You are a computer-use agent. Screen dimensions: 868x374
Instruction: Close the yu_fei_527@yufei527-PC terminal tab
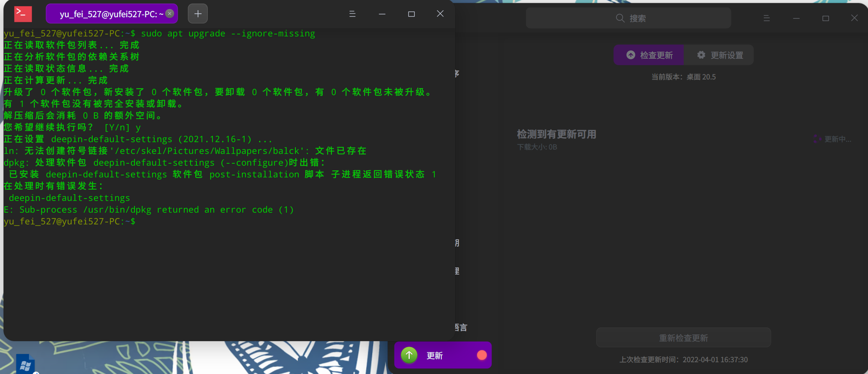(x=169, y=14)
